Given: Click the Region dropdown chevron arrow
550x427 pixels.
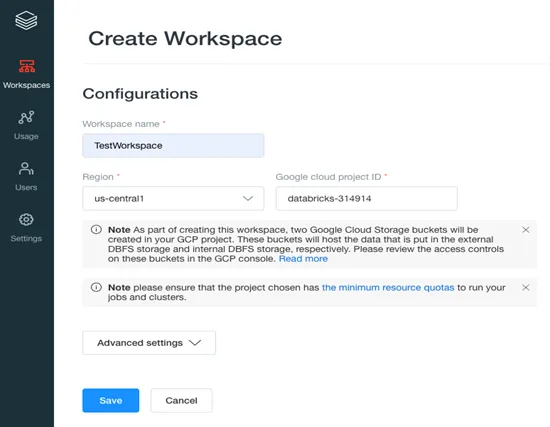Looking at the screenshot, I should point(248,199).
